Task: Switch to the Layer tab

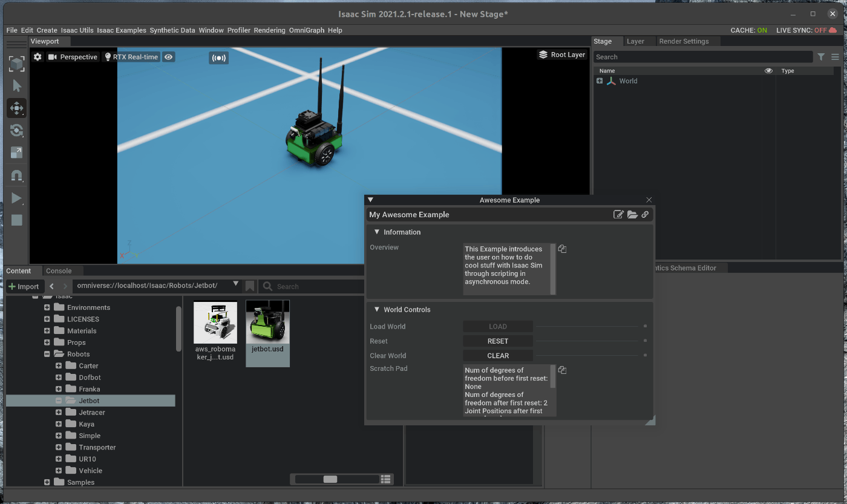Action: coord(635,41)
